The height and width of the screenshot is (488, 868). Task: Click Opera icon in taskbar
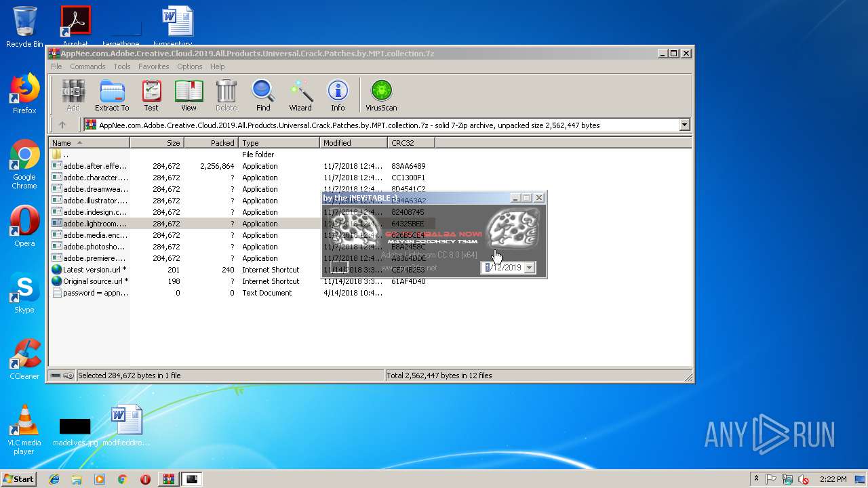(x=145, y=479)
